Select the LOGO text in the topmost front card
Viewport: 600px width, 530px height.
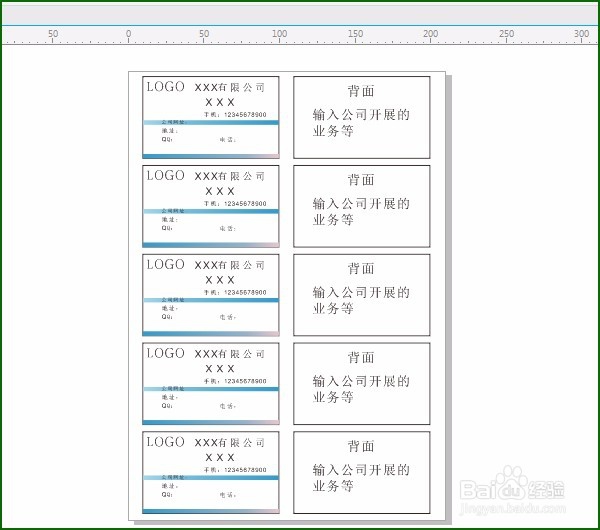pos(165,86)
